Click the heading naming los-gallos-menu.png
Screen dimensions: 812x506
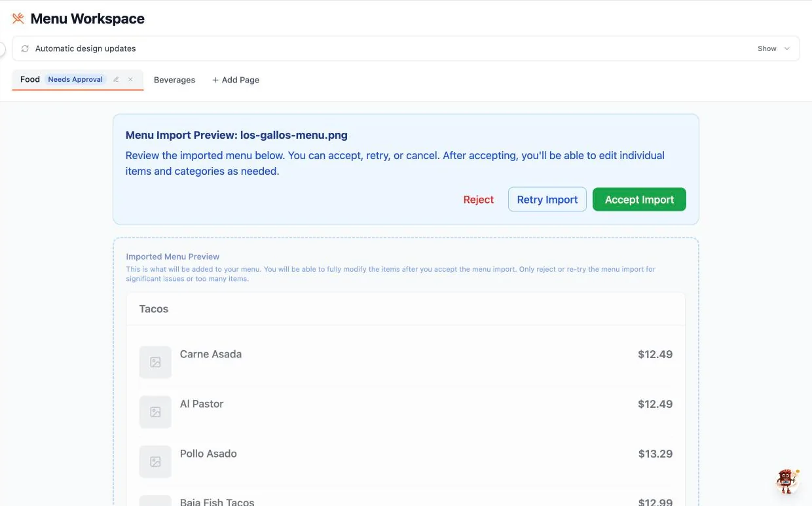(x=236, y=136)
